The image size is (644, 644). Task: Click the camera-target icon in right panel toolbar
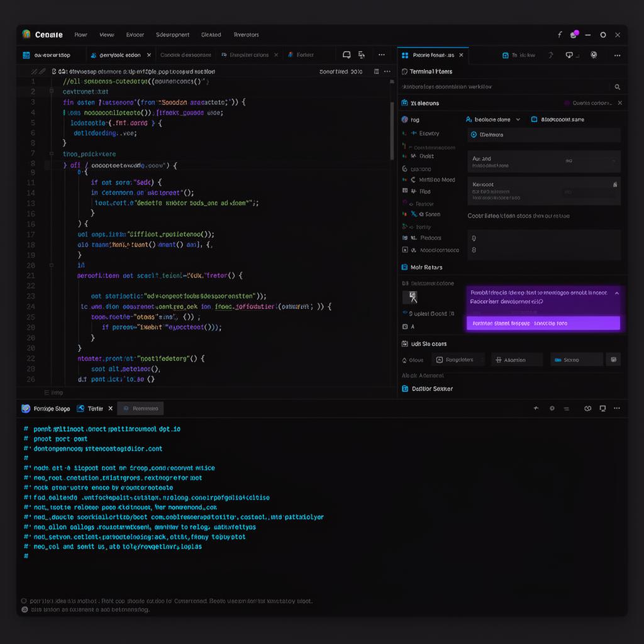594,55
